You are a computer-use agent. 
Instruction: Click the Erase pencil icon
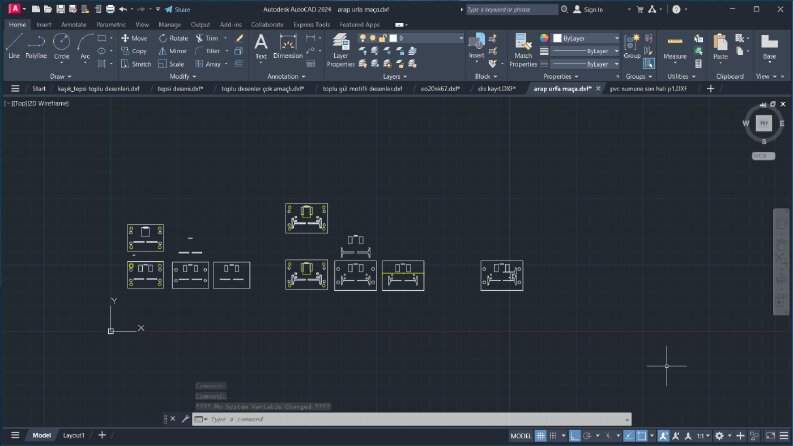point(239,38)
